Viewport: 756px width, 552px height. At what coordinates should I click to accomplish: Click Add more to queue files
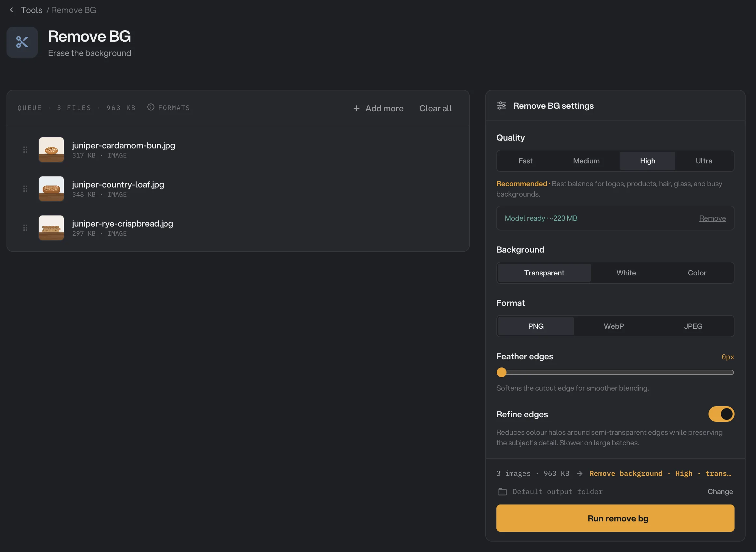tap(378, 108)
